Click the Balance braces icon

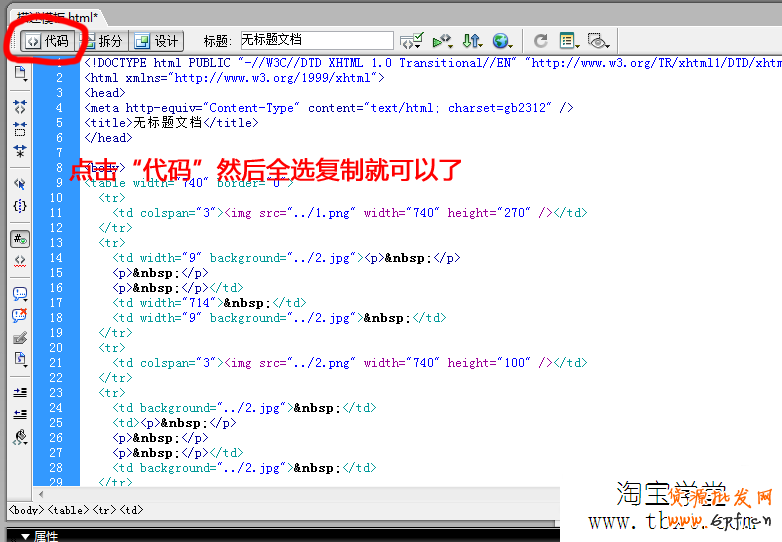pyautogui.click(x=20, y=206)
